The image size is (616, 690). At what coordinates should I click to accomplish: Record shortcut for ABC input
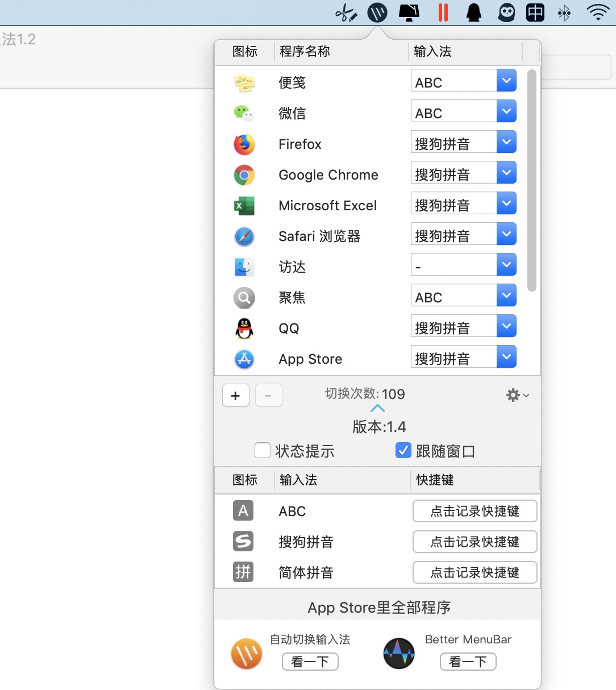point(475,511)
